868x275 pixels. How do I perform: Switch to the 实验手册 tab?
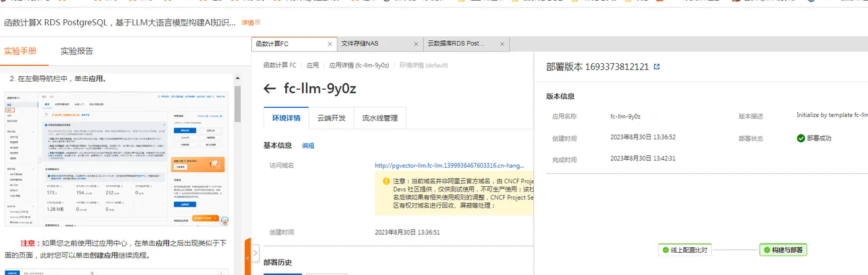point(20,51)
